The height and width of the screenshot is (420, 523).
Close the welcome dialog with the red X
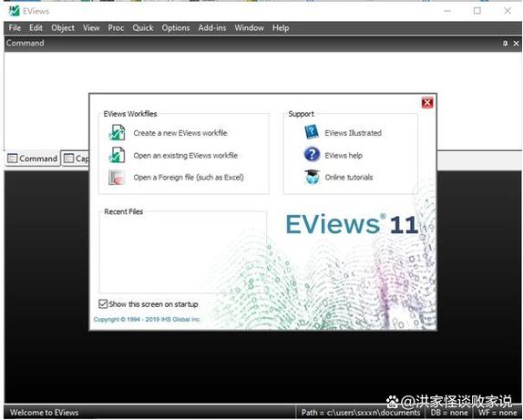pyautogui.click(x=427, y=102)
